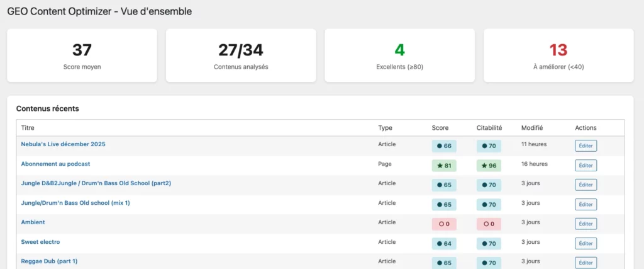Click the Contenus récents heading
The image size is (644, 269).
pyautogui.click(x=48, y=108)
